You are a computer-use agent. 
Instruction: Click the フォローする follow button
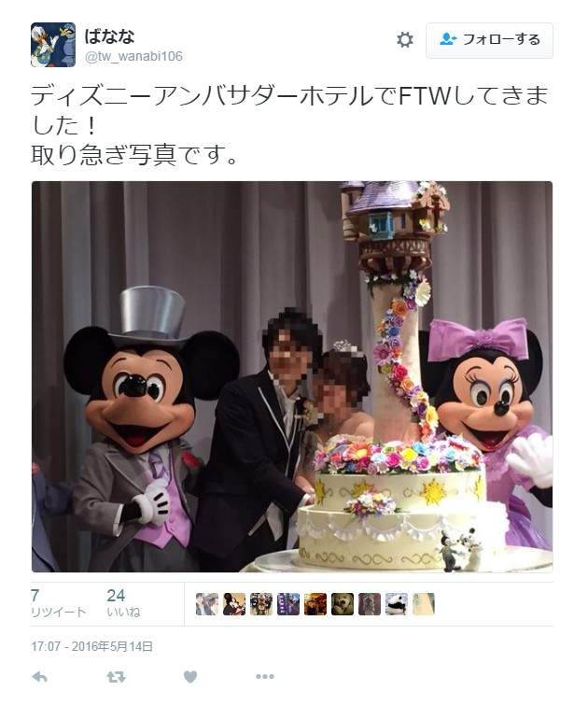[489, 40]
